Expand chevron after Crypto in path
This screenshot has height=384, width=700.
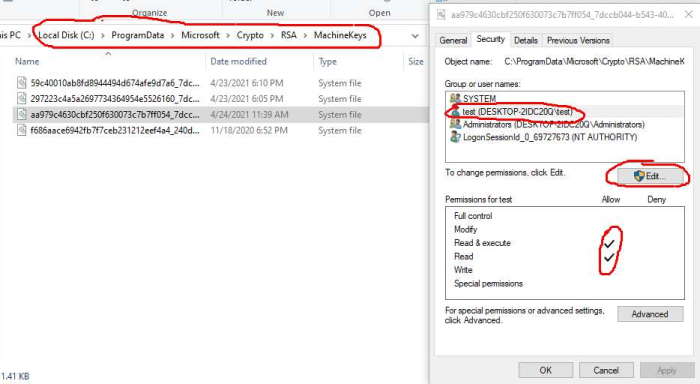272,35
